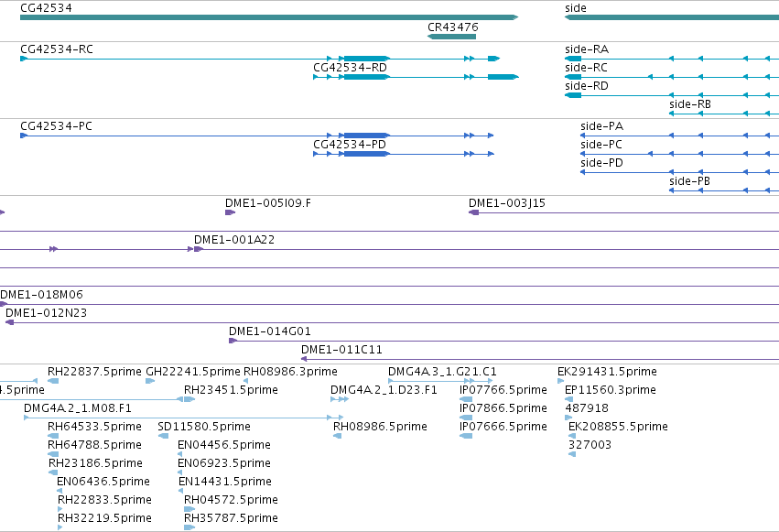Image resolution: width=779 pixels, height=532 pixels.
Task: Select the DME1-005I09.F clone feature
Action: tap(230, 212)
